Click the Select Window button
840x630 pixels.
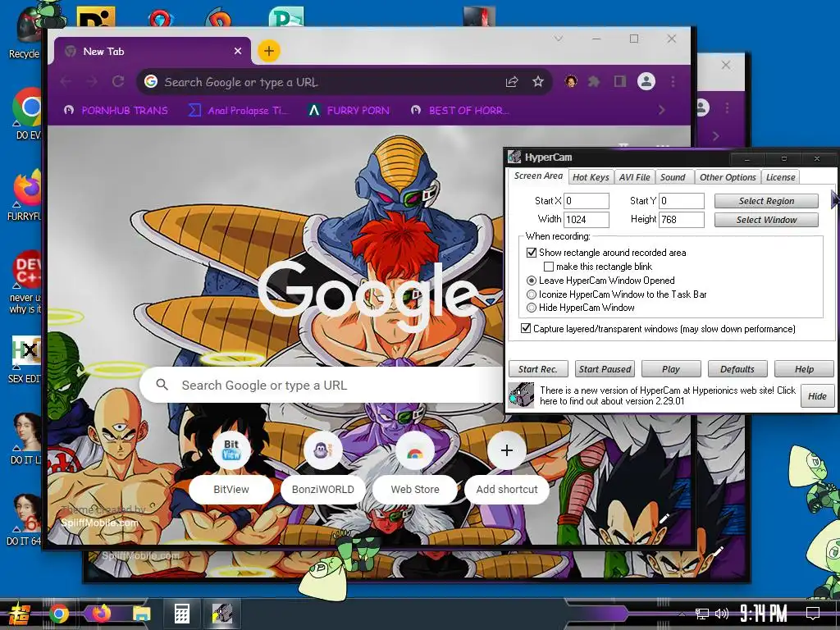[766, 220]
